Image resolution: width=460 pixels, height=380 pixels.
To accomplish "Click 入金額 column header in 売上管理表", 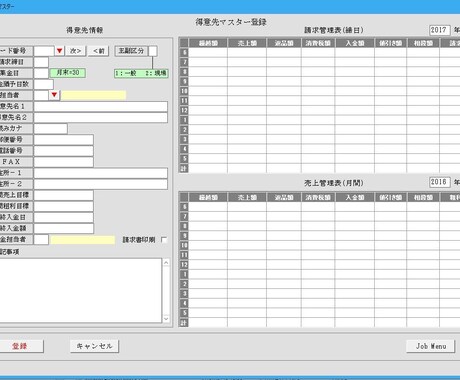I will click(x=355, y=197).
